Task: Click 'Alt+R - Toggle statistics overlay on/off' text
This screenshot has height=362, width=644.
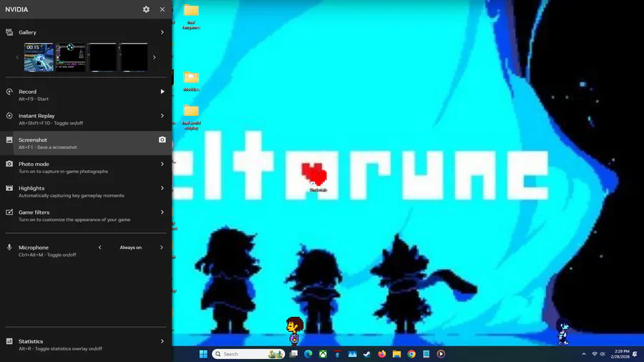Action: [x=60, y=349]
